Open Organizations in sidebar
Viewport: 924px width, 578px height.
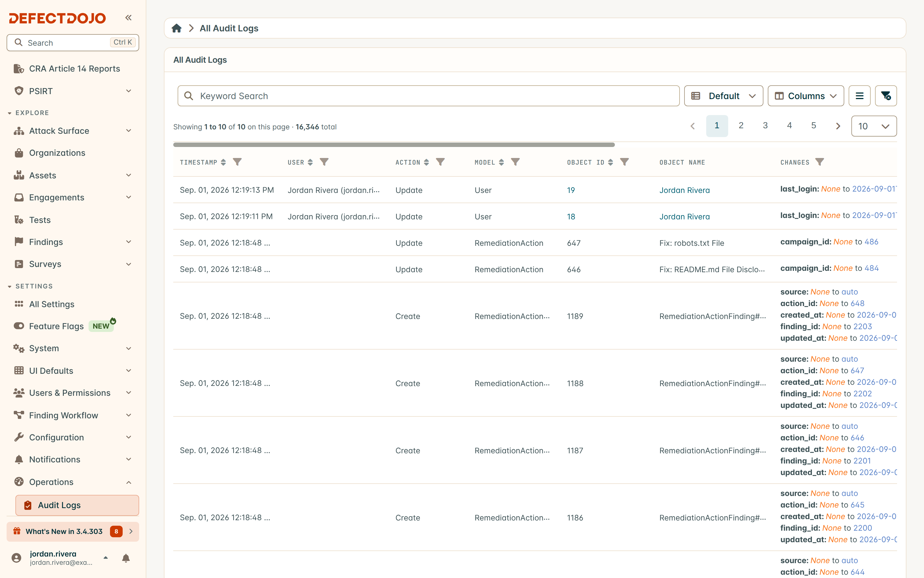tap(73, 153)
